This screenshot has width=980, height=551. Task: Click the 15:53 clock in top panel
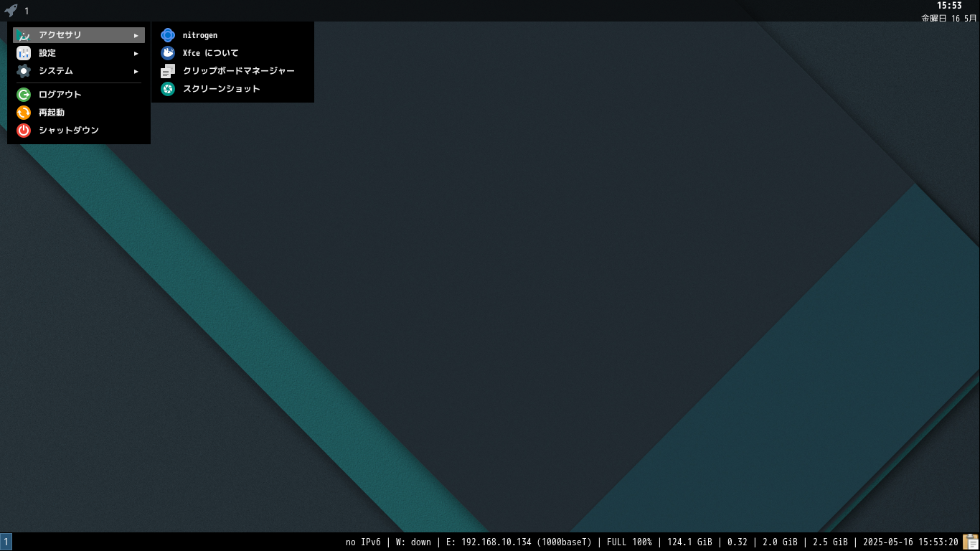[x=949, y=6]
